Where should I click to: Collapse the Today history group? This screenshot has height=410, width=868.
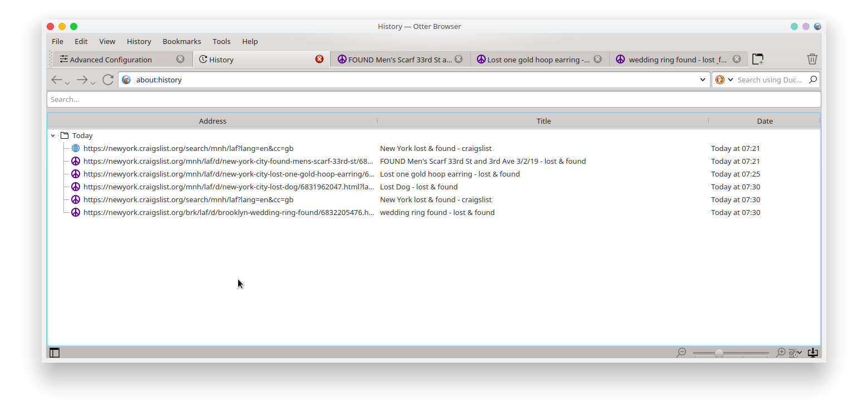[x=53, y=135]
